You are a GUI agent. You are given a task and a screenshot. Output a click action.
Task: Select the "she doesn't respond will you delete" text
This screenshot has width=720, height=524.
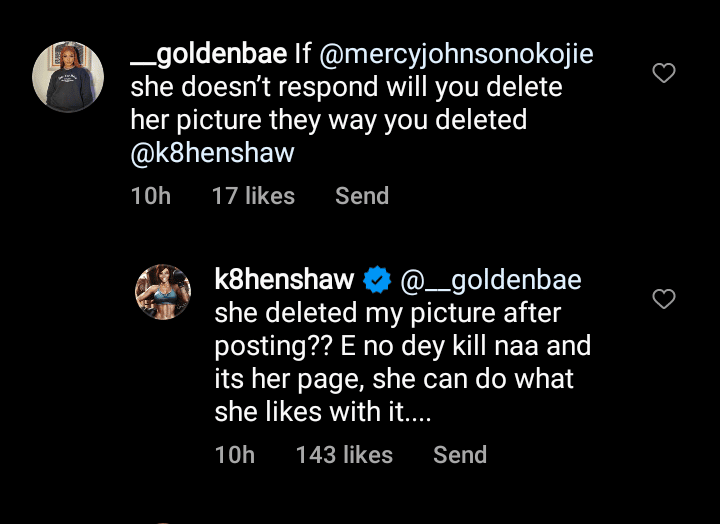[346, 87]
